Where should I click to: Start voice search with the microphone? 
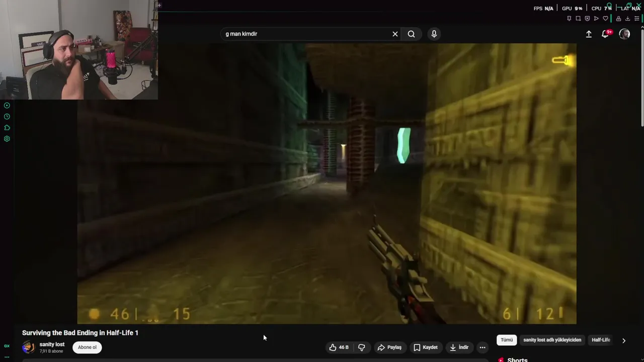coord(434,34)
